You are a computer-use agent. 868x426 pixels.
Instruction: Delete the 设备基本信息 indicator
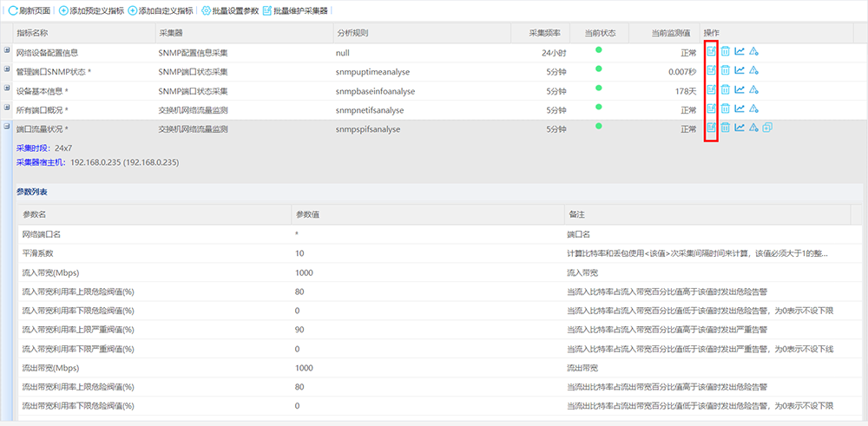pyautogui.click(x=725, y=89)
